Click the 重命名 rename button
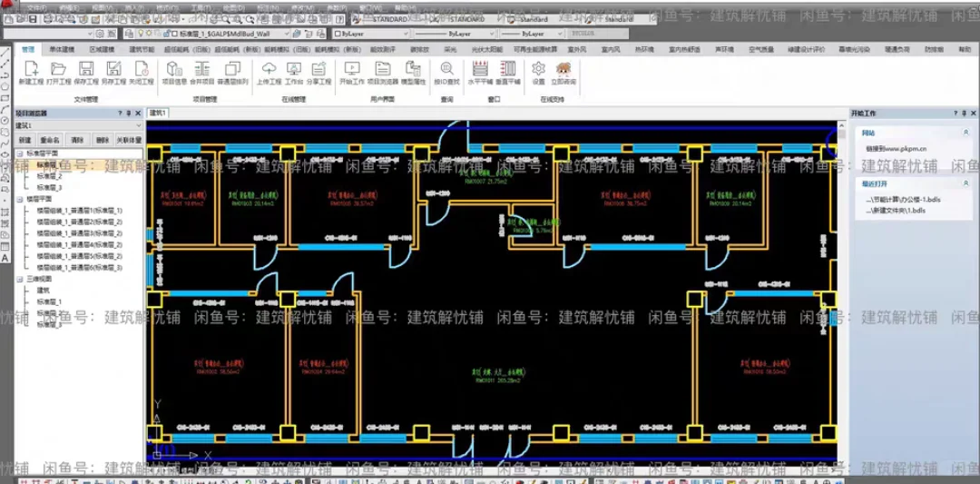980x484 pixels. [x=50, y=140]
